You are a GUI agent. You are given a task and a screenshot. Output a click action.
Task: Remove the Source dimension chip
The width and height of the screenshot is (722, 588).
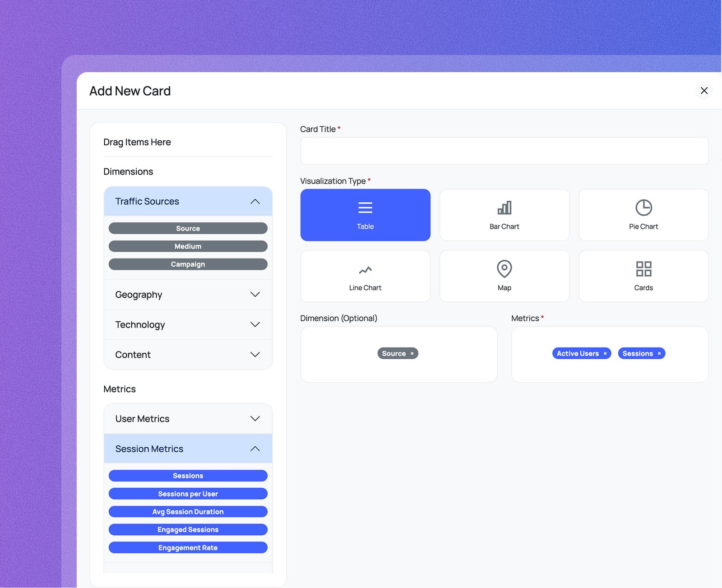(412, 353)
